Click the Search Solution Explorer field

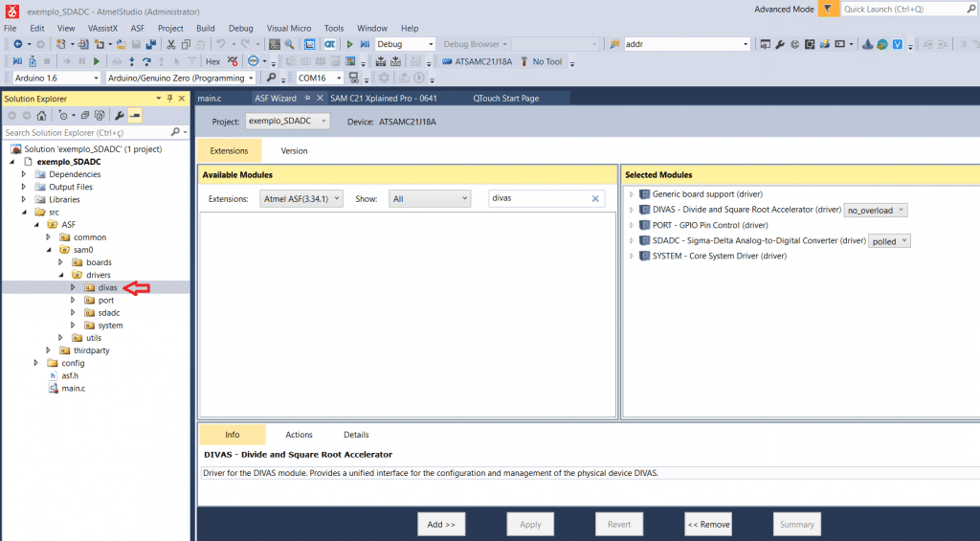86,132
